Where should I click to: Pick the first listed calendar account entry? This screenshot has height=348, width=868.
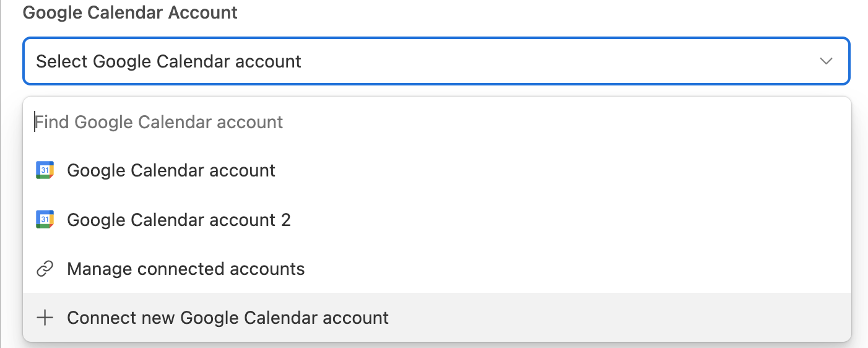[436, 170]
